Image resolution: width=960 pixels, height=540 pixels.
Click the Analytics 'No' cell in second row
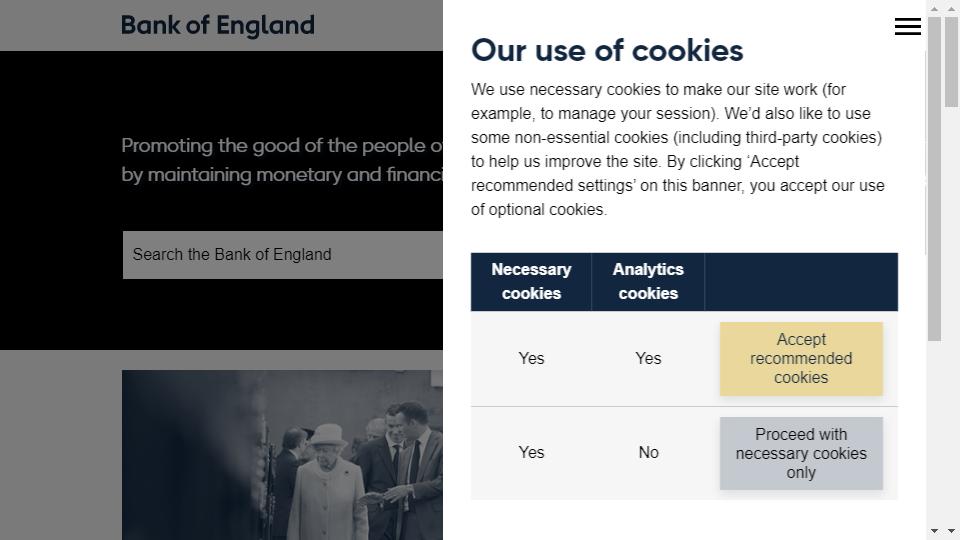[648, 452]
